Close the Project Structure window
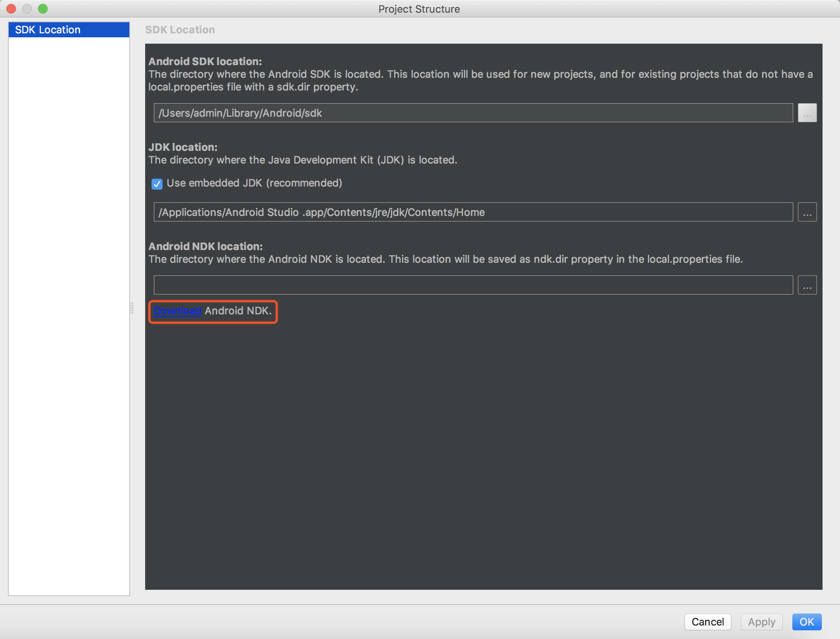Viewport: 840px width, 639px height. [x=11, y=9]
